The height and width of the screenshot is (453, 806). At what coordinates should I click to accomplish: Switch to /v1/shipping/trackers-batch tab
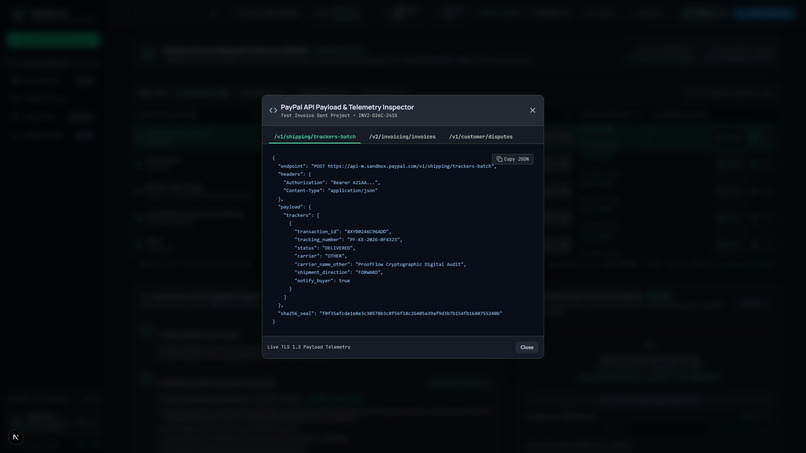[x=315, y=137]
